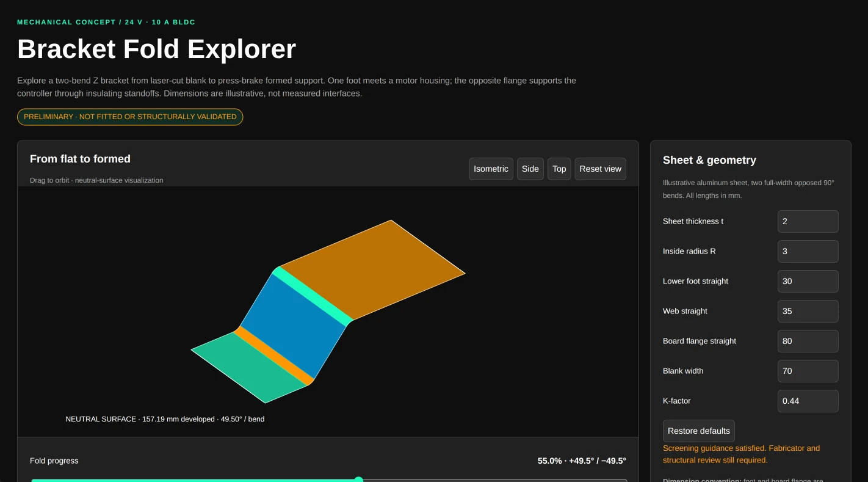Click the Sheet & geometry heading
Image resolution: width=868 pixels, height=482 pixels.
709,160
